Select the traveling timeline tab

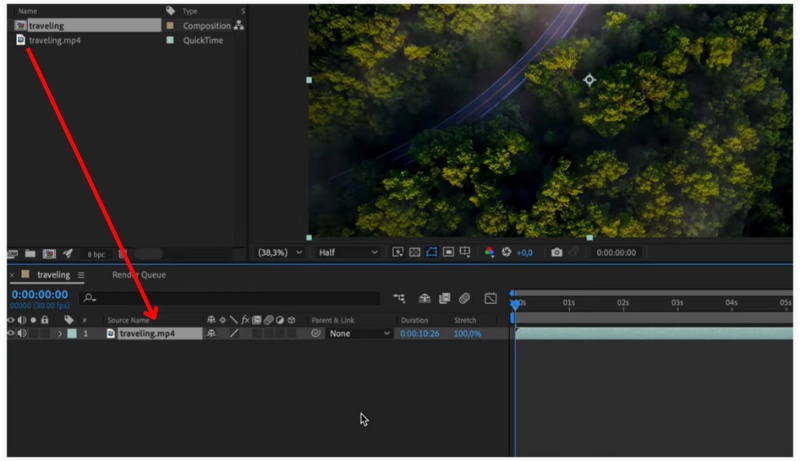pyautogui.click(x=54, y=275)
